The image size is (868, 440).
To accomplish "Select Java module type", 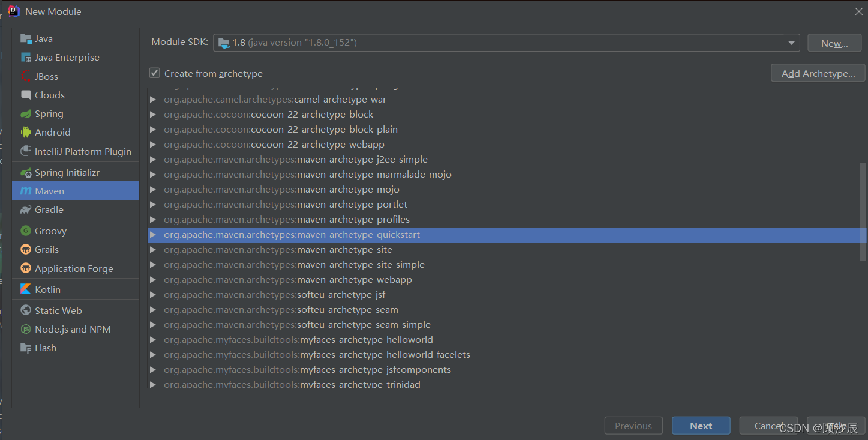I will 75,39.
